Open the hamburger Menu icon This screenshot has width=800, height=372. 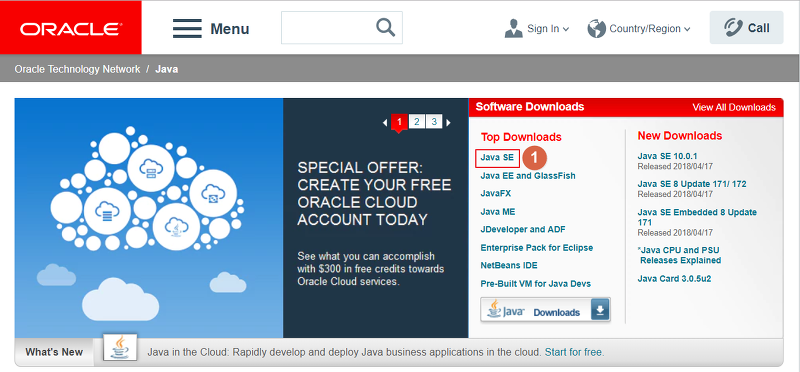[x=187, y=29]
